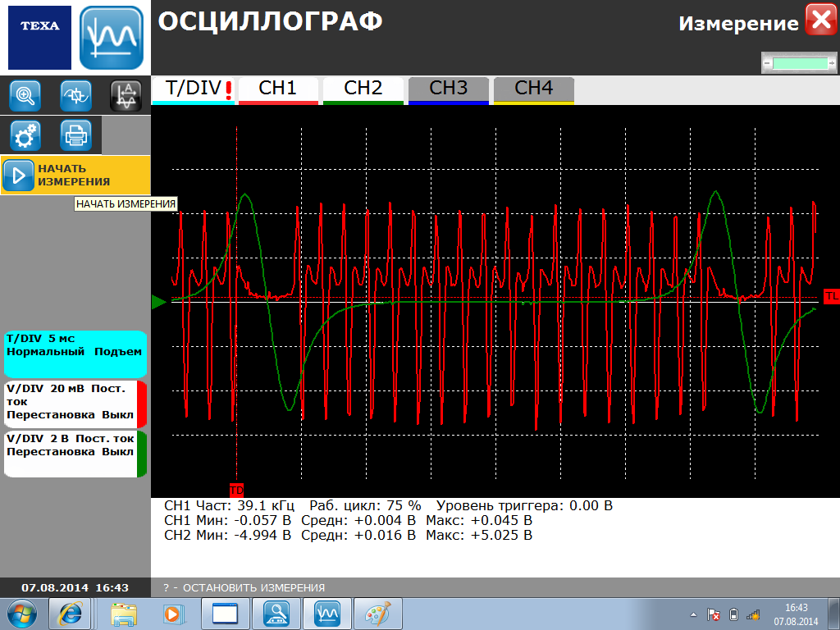
Task: Select the T/DIV tab
Action: (194, 89)
